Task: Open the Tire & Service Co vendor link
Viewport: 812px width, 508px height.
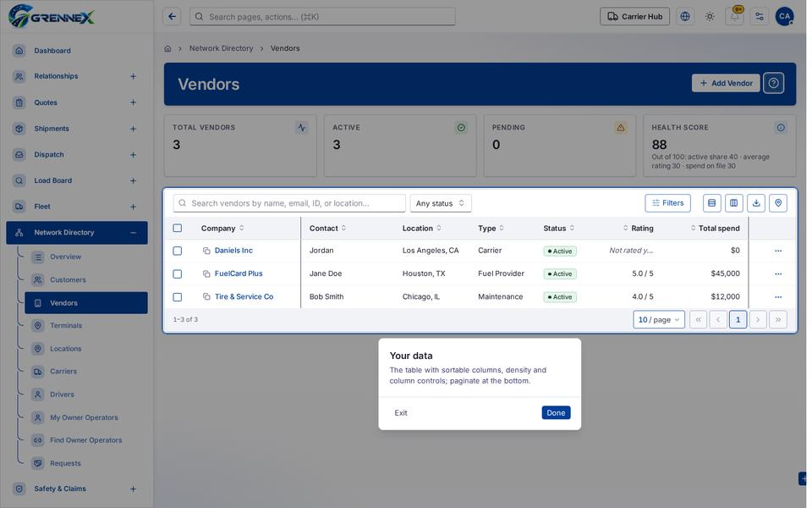Action: pos(244,297)
